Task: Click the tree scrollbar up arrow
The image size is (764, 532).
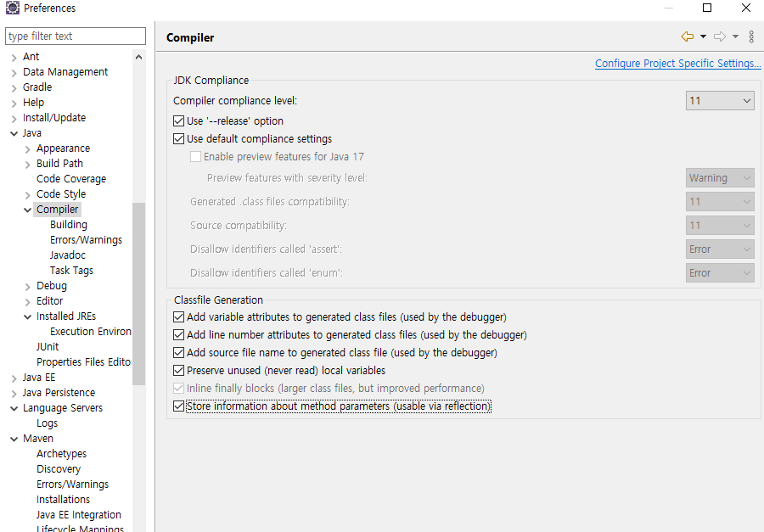Action: [139, 57]
